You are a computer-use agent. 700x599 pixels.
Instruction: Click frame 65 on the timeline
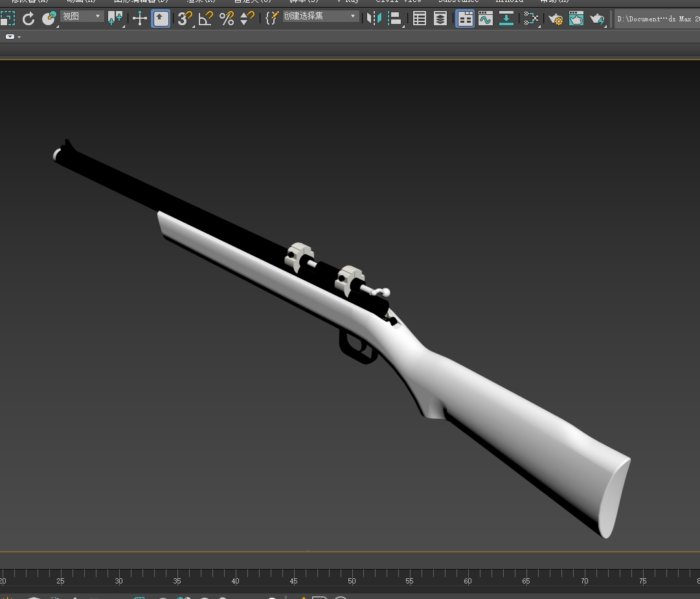(x=526, y=581)
